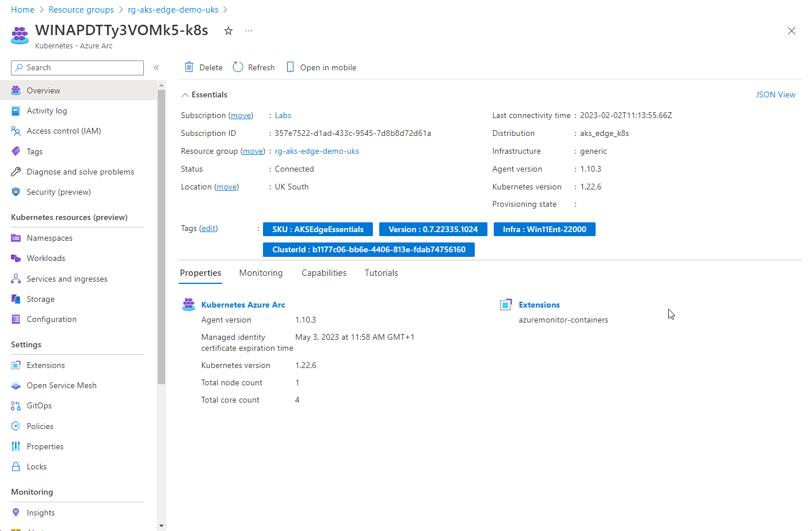Close the resource blade with X

click(791, 31)
